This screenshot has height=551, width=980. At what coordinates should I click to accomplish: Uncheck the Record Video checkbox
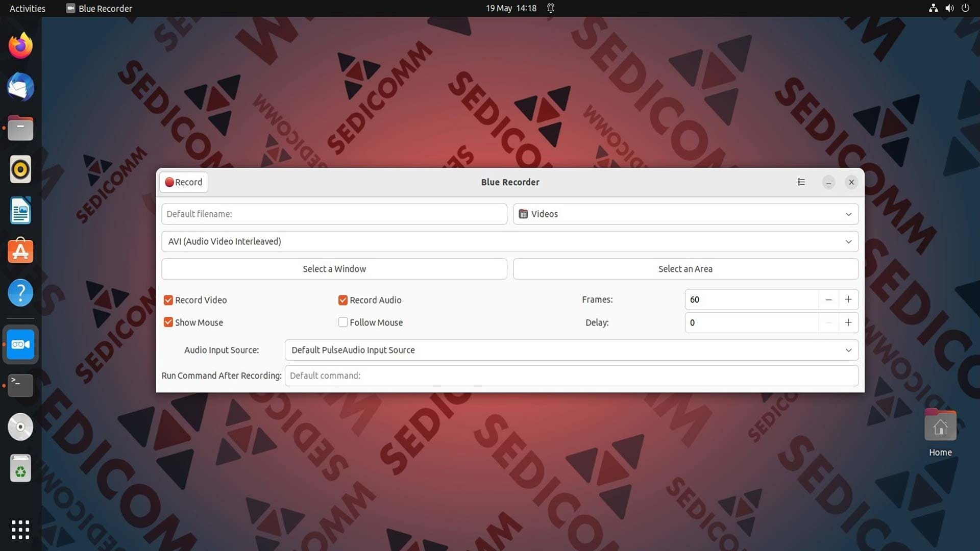[x=168, y=300]
